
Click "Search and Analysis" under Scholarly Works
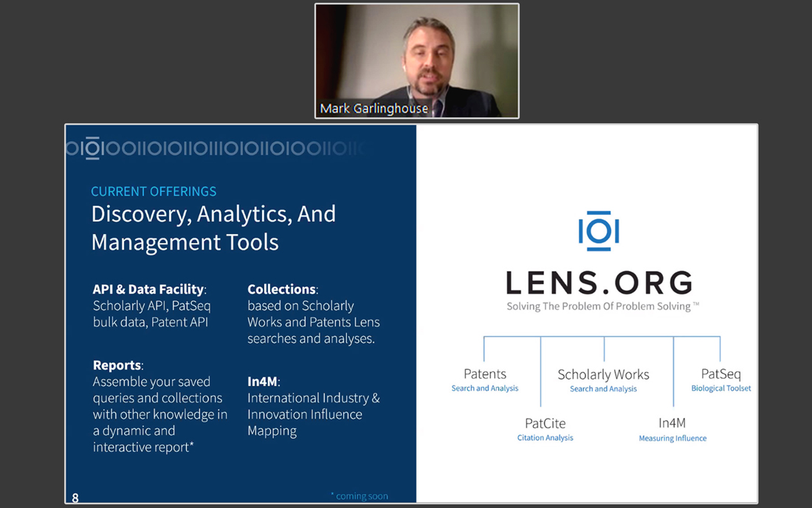(603, 389)
